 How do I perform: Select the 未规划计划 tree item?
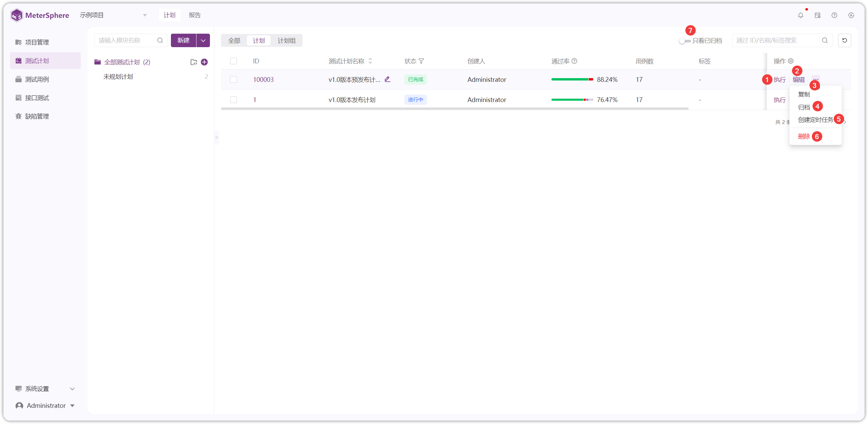[118, 77]
